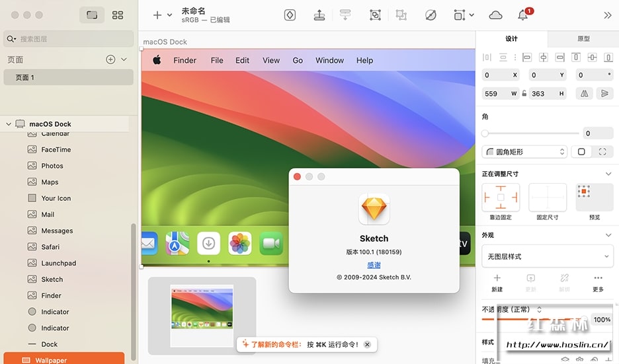The width and height of the screenshot is (619, 364).
Task: Click the Create Symbol diamond icon
Action: tap(290, 15)
